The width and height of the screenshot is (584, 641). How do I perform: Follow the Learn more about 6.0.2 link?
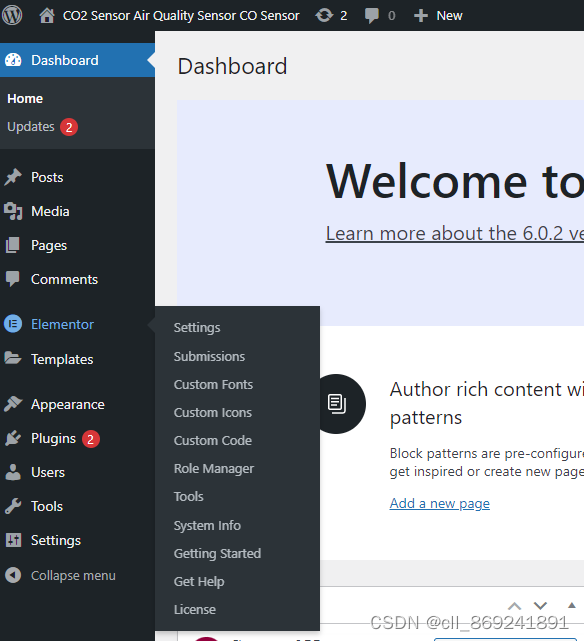[454, 234]
